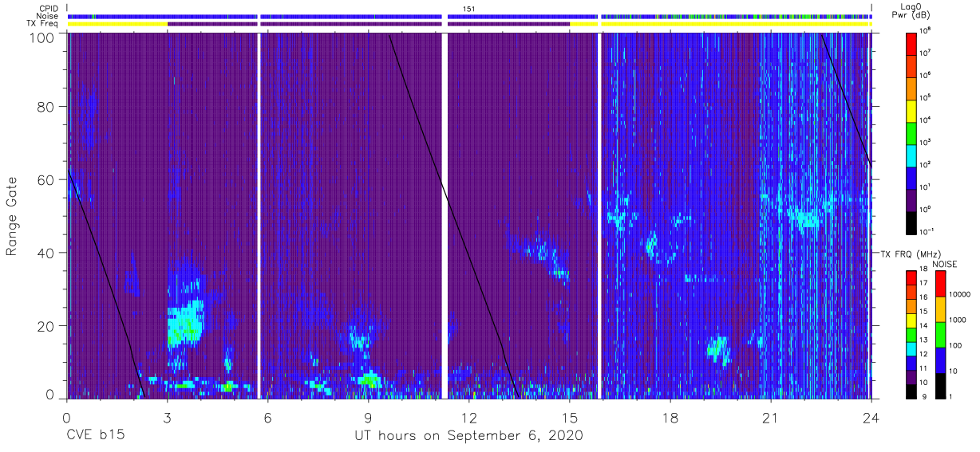Viewport: 980px width, 452px height.
Task: Pick the green swatch in NOISE legend
Action: (x=940, y=334)
